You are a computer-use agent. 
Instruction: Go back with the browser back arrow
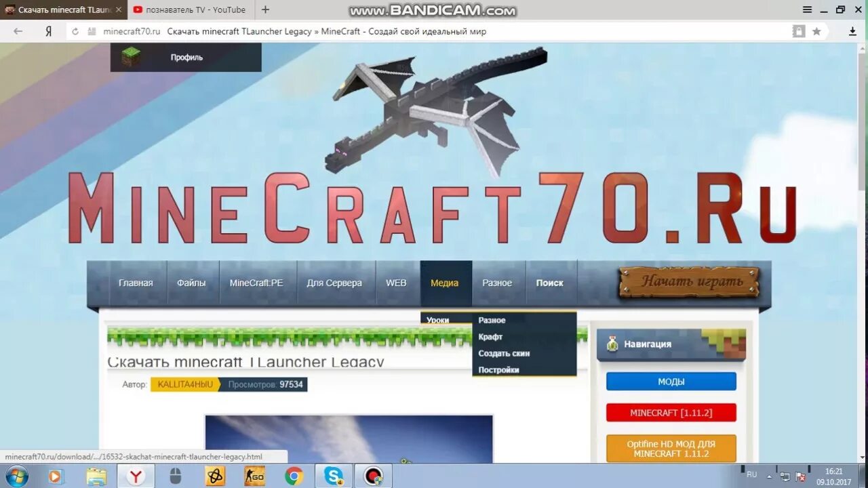18,31
